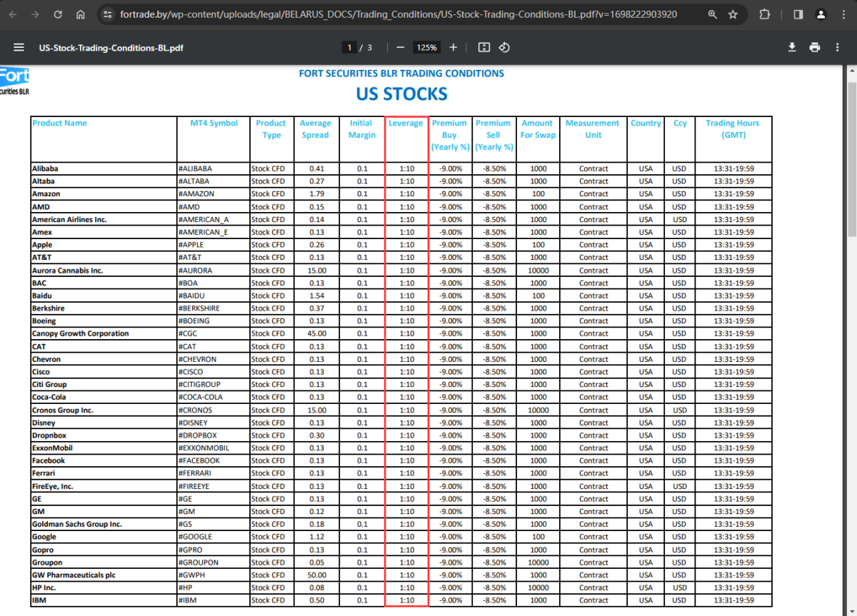Click the fit to page icon
This screenshot has height=616, width=857.
point(483,48)
